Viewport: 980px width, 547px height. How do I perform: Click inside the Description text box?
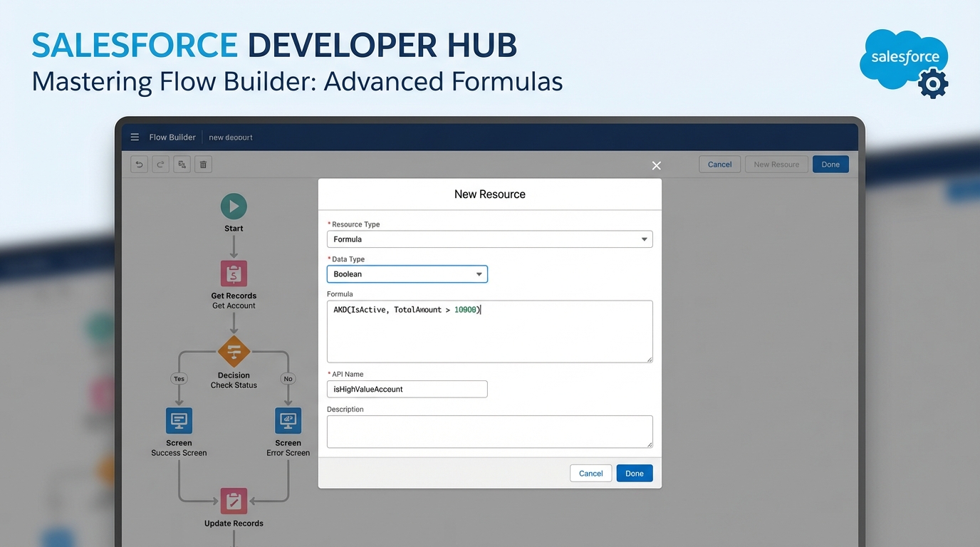489,431
